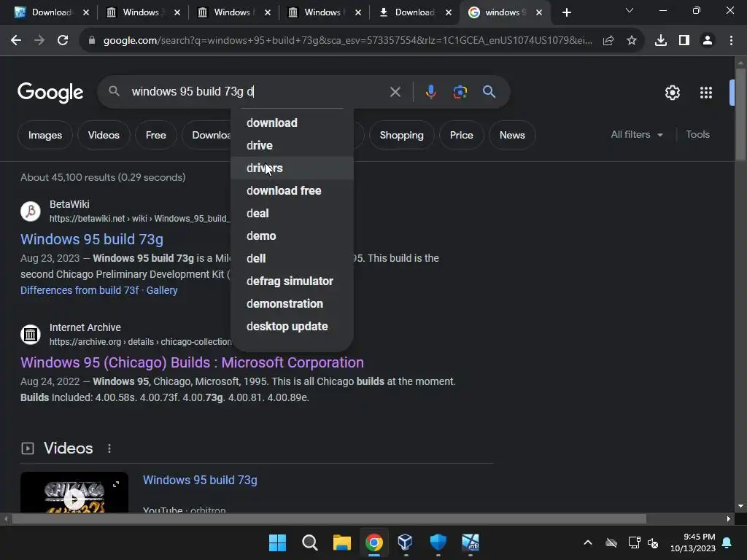Viewport: 747px width, 560px height.
Task: Click the blue magnifier search button
Action: coord(489,91)
